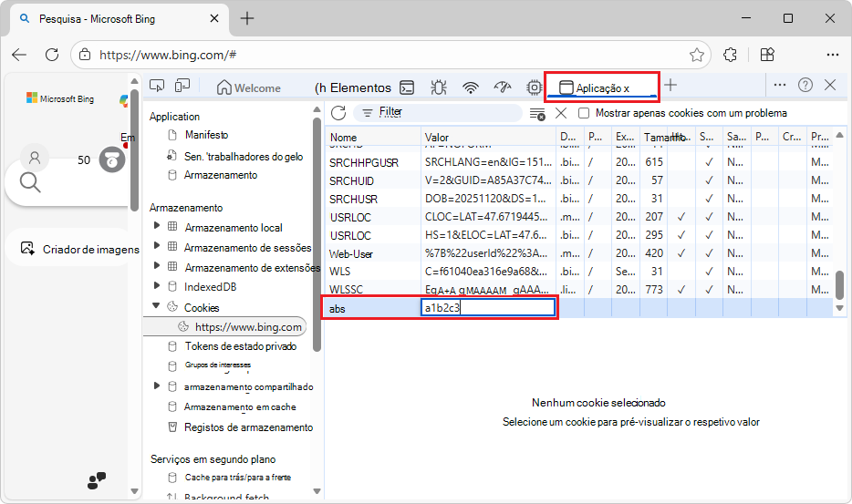Open the Collections icon in browser toolbar

click(x=767, y=55)
